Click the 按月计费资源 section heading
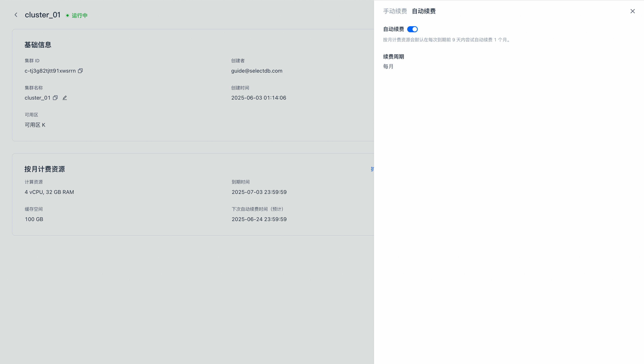Screen dimensions: 644x364 44,169
